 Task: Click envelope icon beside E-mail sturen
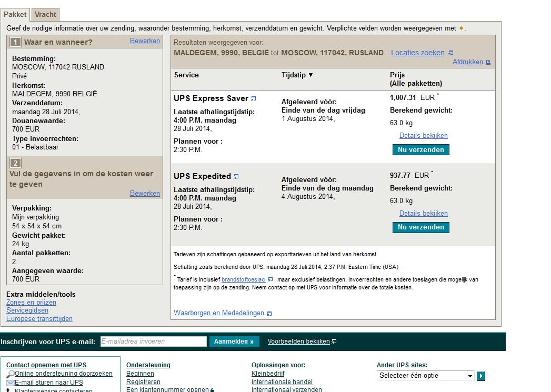[x=10, y=383]
